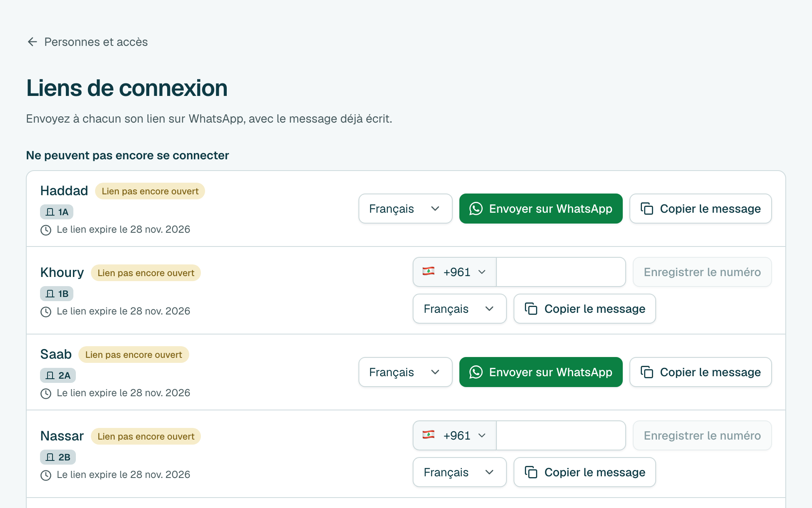The width and height of the screenshot is (812, 508).
Task: Click Saab's Lien pas encore ouvert badge
Action: coord(134,355)
